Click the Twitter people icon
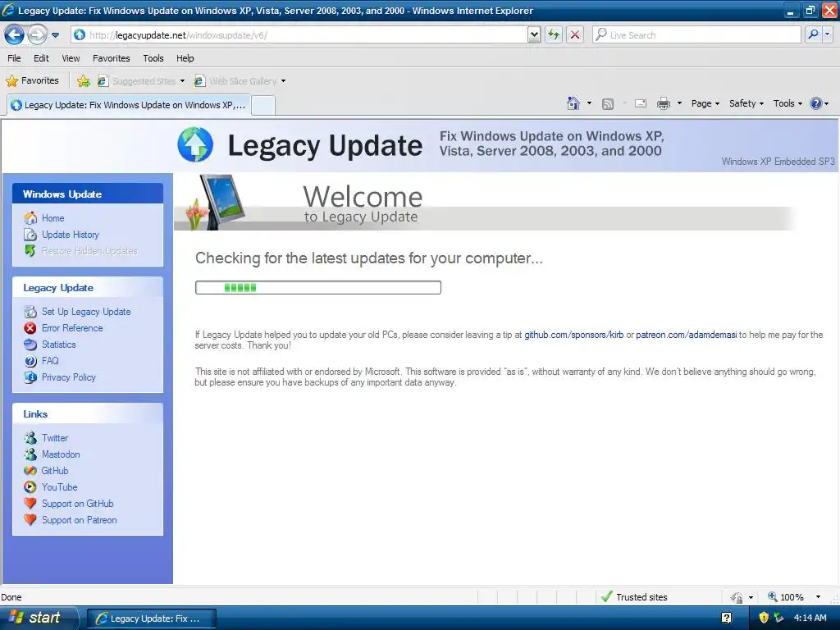The image size is (840, 630). point(30,438)
